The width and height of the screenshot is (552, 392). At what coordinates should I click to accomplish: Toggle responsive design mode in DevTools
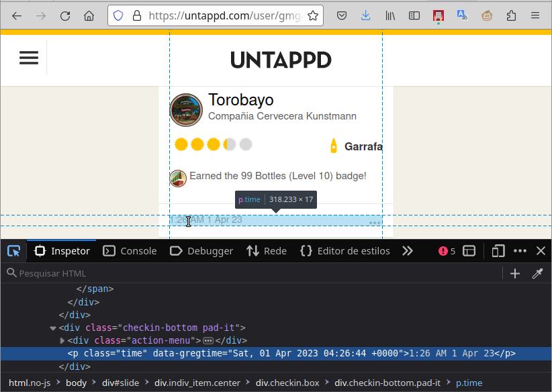pos(498,250)
